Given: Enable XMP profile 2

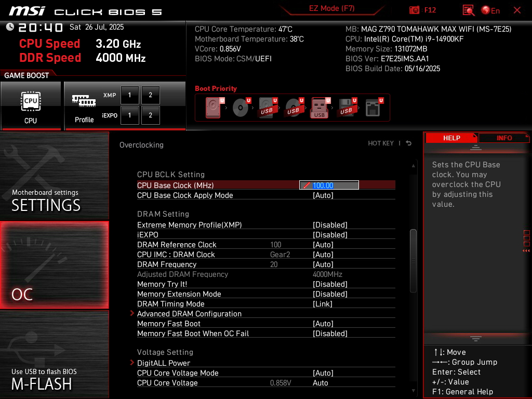Looking at the screenshot, I should pos(150,95).
